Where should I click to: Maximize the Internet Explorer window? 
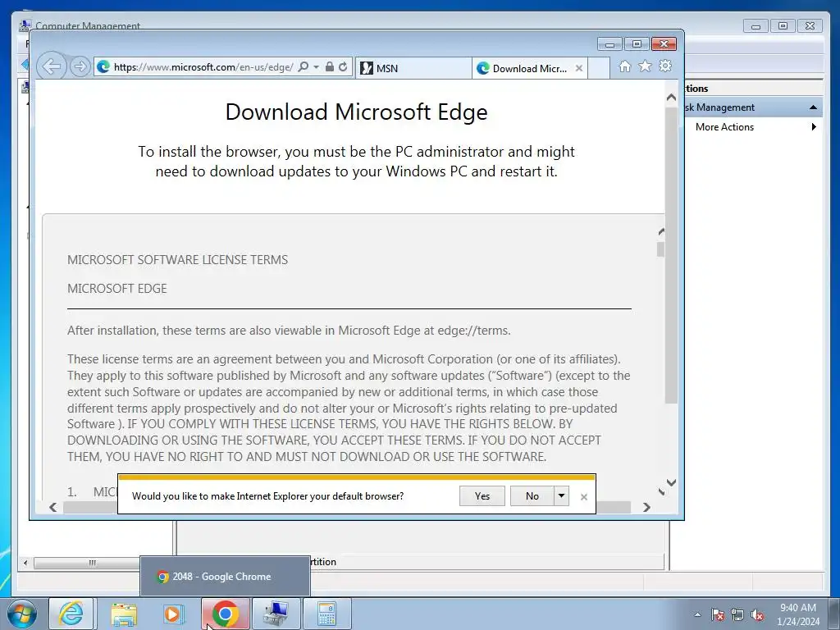(637, 44)
